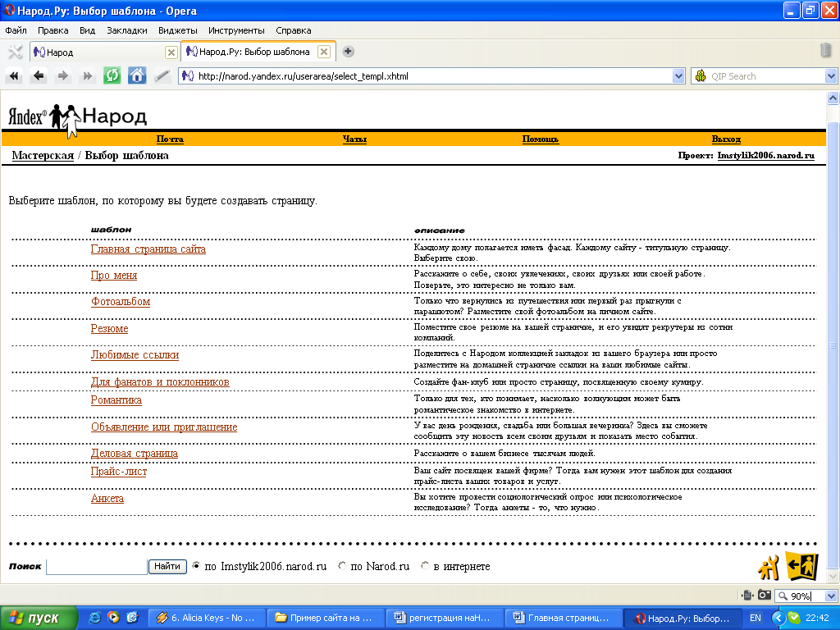
Task: Go to Мастерская link
Action: (x=43, y=155)
